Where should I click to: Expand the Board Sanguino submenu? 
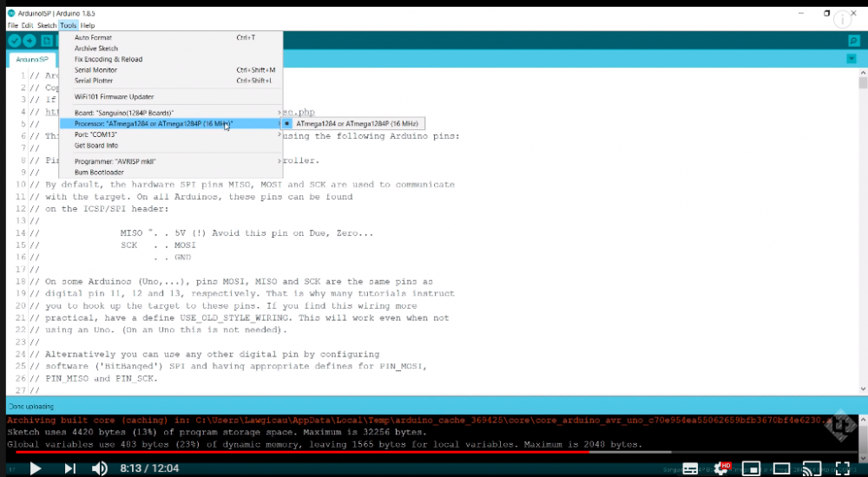171,113
